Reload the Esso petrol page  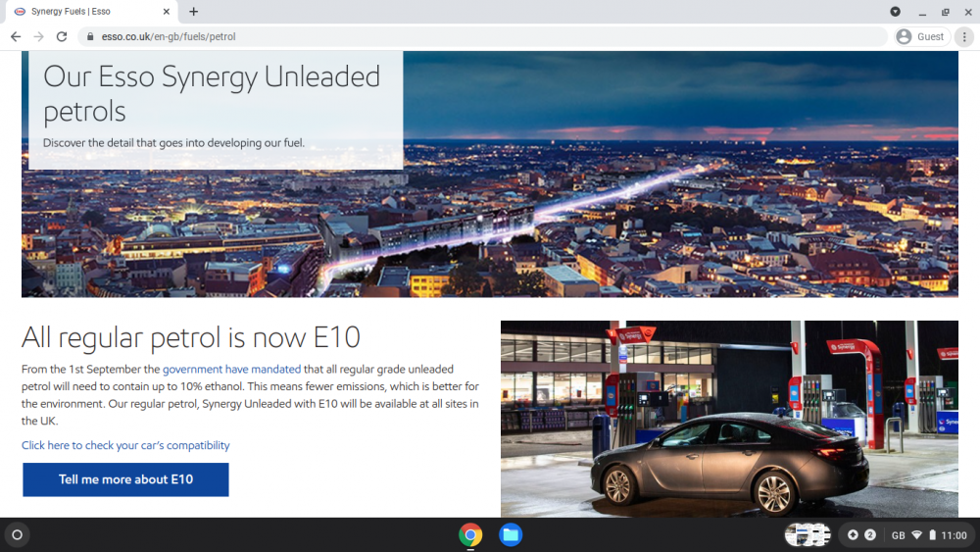click(61, 37)
